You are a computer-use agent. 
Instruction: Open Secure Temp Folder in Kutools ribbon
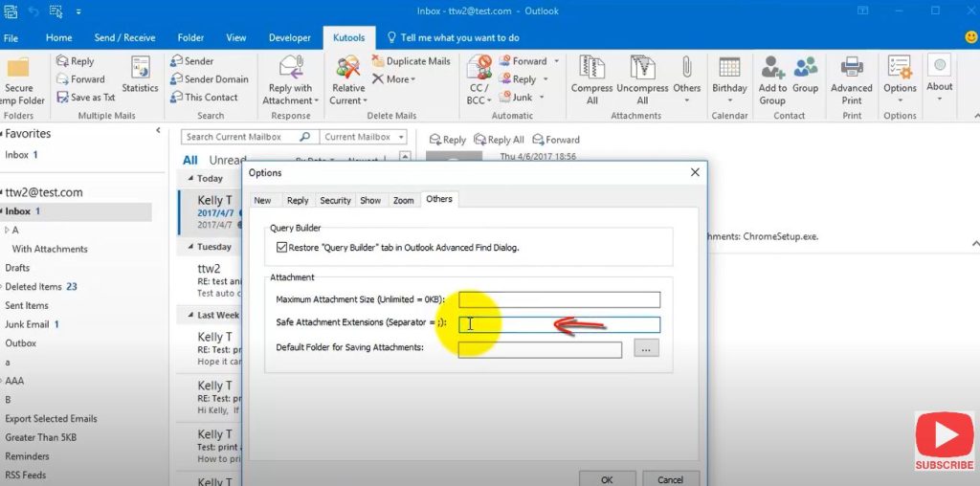tap(21, 81)
